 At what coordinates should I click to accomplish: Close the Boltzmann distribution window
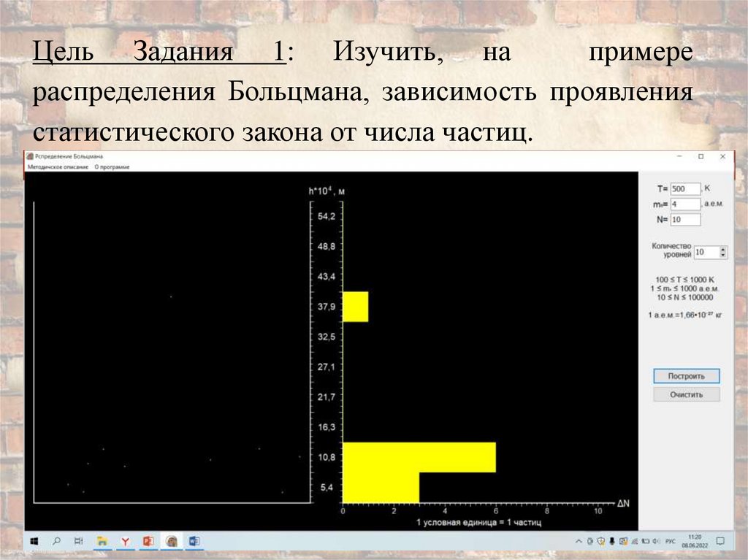pos(722,156)
